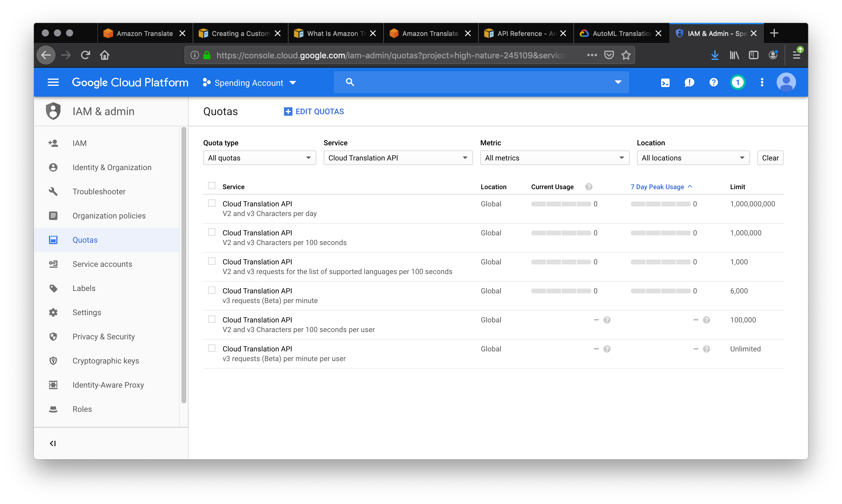Activate Cloud Shell terminal icon

pos(665,82)
